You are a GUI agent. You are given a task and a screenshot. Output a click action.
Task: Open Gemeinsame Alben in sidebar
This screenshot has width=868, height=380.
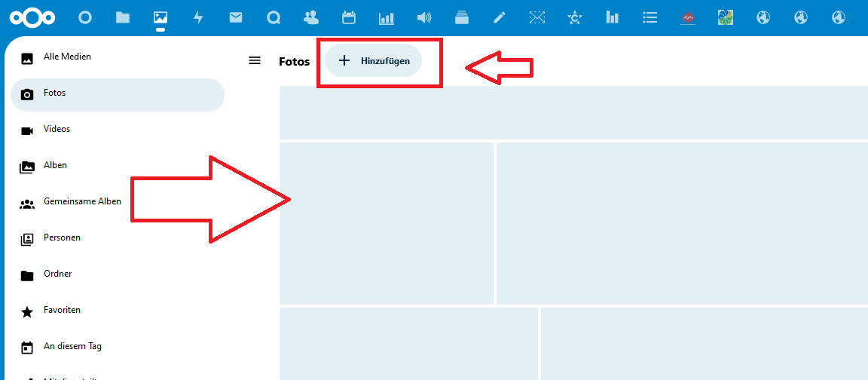click(118, 202)
